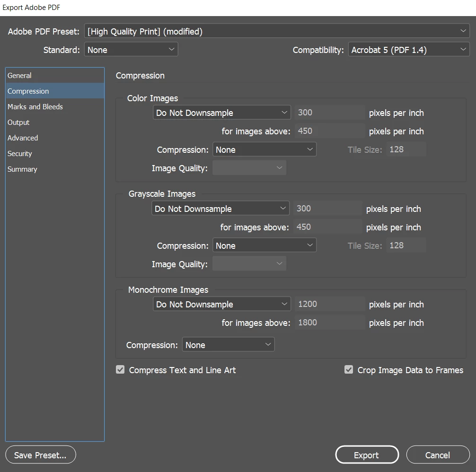The image size is (476, 472).
Task: Open Color Images Compression dropdown
Action: coord(264,149)
